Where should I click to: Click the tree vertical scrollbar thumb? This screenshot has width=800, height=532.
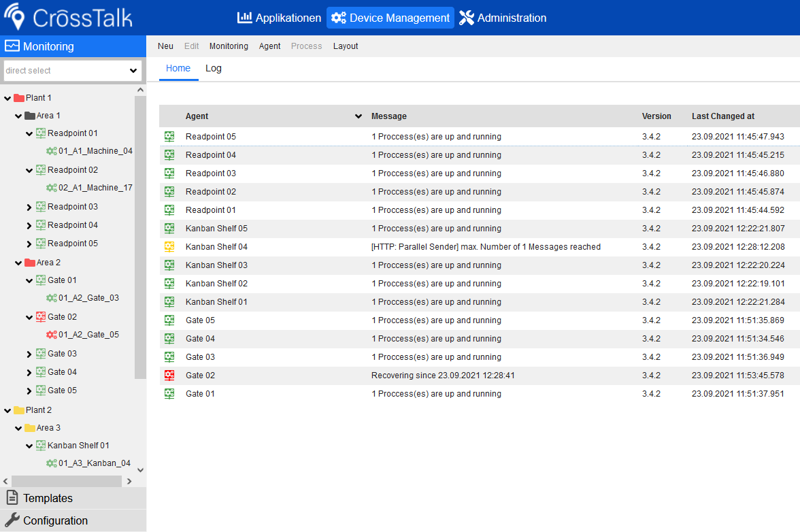[140, 237]
